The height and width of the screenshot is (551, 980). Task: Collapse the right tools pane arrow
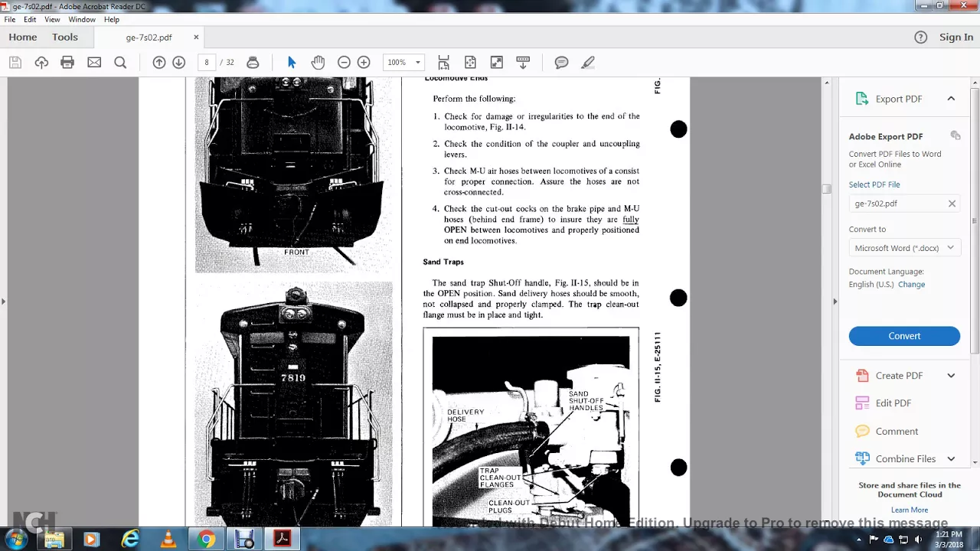pyautogui.click(x=835, y=302)
